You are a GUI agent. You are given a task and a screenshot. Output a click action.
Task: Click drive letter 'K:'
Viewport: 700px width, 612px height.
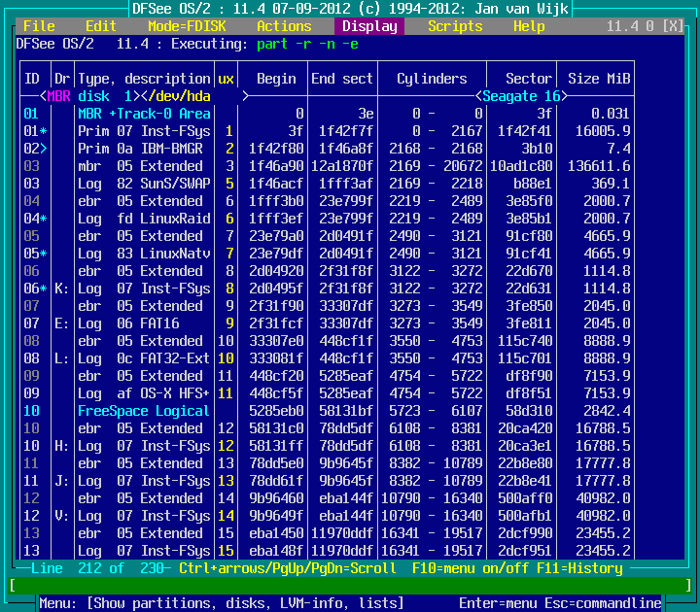(x=62, y=289)
